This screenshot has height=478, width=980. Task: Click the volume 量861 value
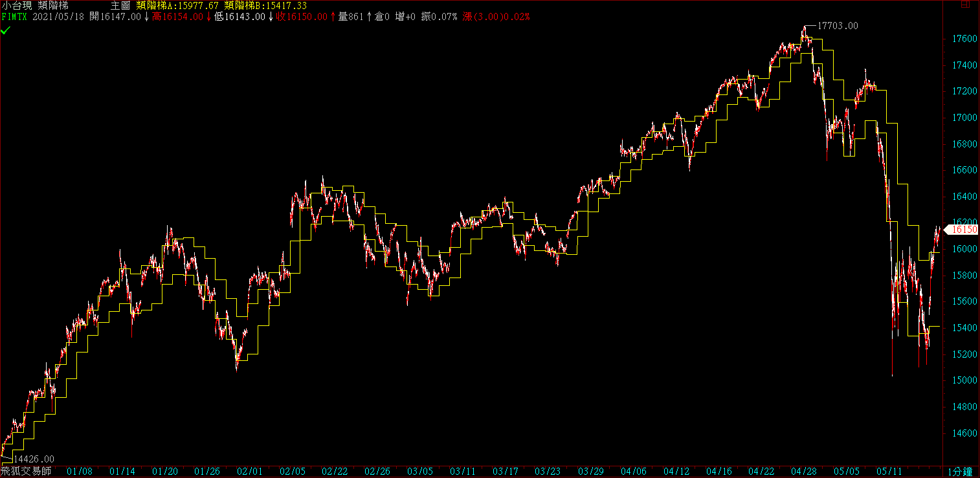(351, 17)
